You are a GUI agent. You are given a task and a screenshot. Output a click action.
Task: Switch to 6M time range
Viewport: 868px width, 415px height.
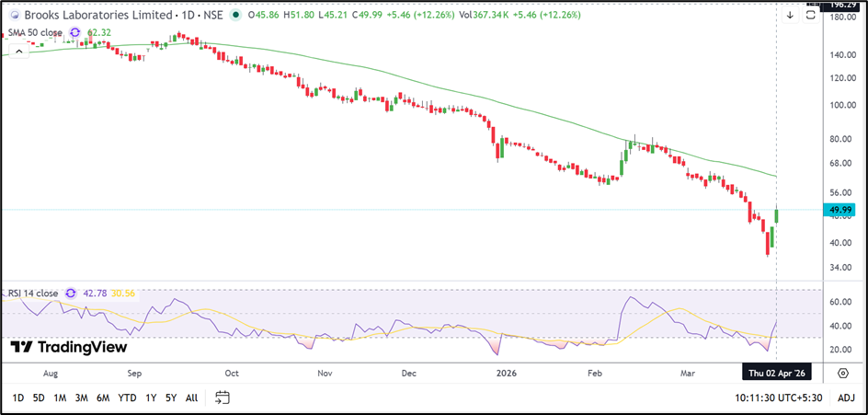coord(101,398)
